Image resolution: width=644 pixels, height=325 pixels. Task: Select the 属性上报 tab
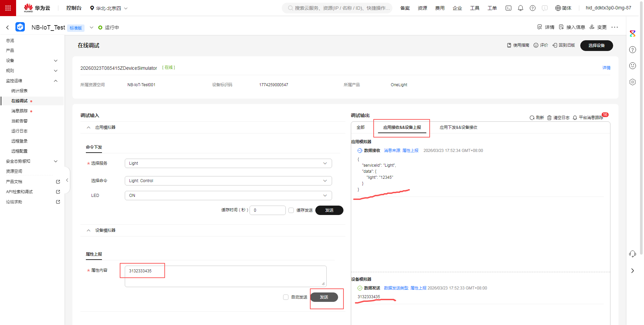click(94, 254)
